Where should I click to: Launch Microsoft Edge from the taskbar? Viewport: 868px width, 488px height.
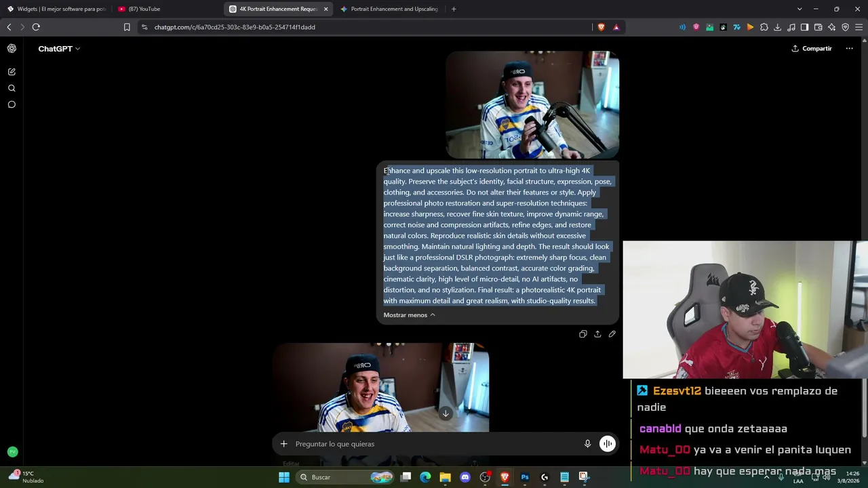point(425,477)
